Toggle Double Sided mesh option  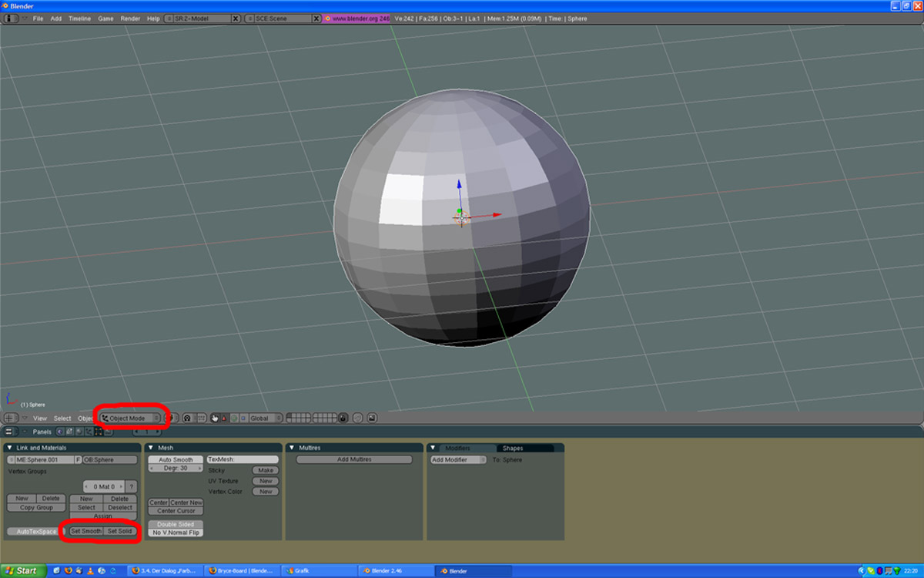coord(176,524)
